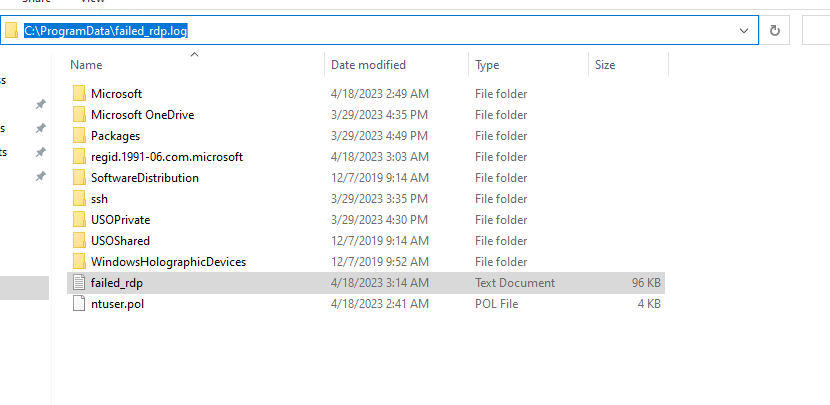Select the Packages folder icon
The width and height of the screenshot is (830, 405).
pyautogui.click(x=79, y=136)
